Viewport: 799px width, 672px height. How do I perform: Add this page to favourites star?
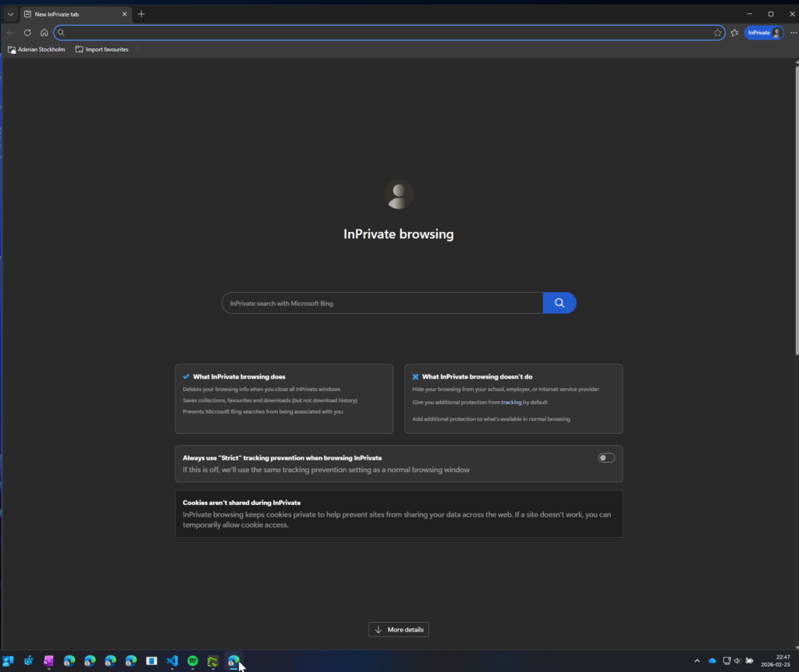(717, 33)
